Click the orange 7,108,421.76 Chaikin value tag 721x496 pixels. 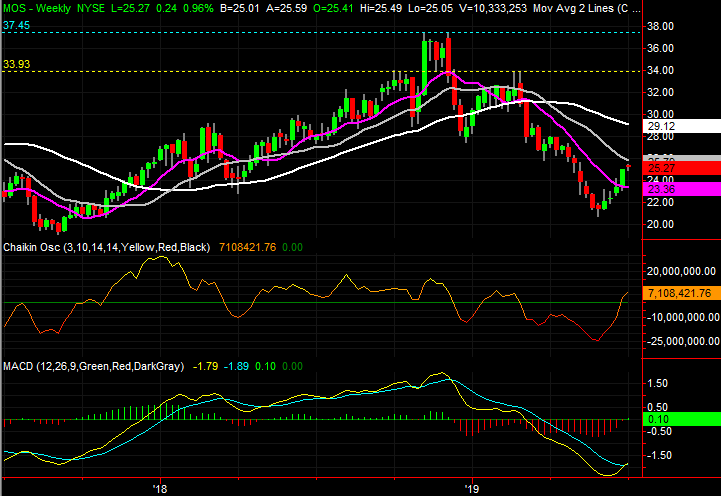(x=682, y=293)
